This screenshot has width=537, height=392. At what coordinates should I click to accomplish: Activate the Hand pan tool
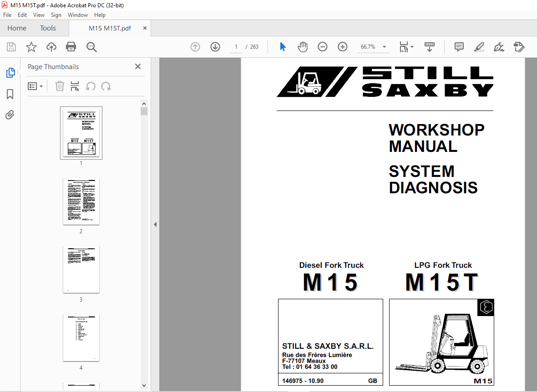pos(303,47)
